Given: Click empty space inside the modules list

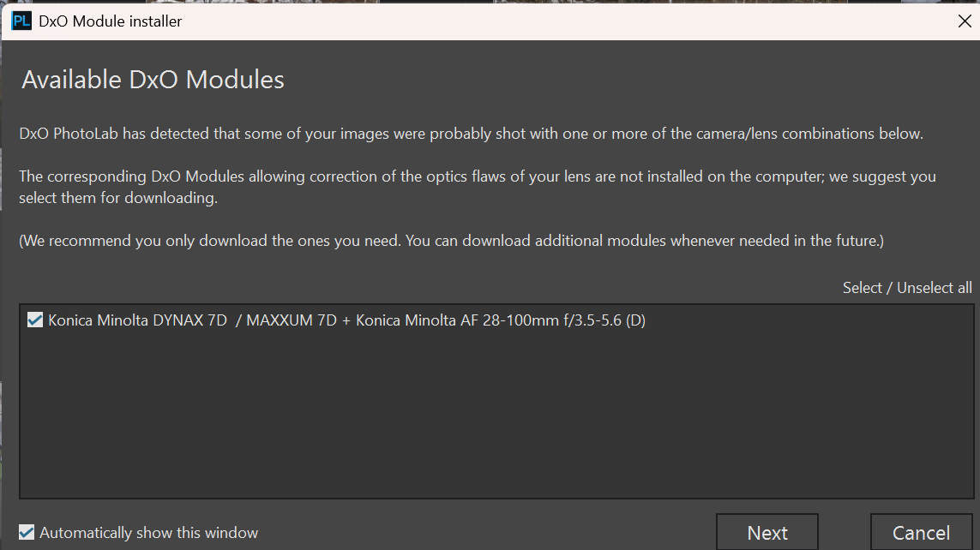Looking at the screenshot, I should click(496, 411).
